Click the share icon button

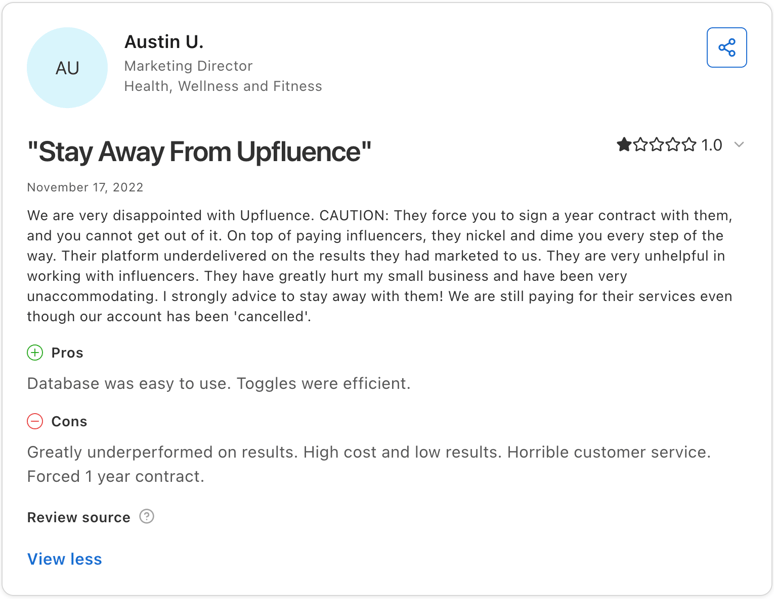point(727,47)
